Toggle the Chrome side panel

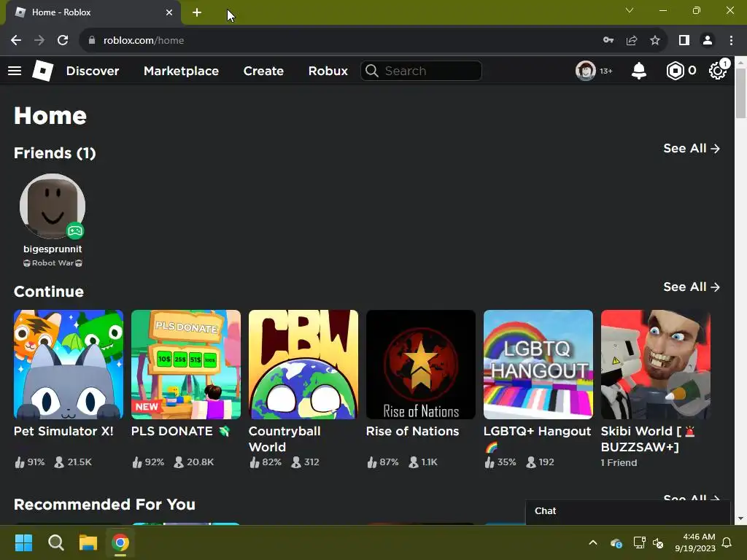point(684,41)
